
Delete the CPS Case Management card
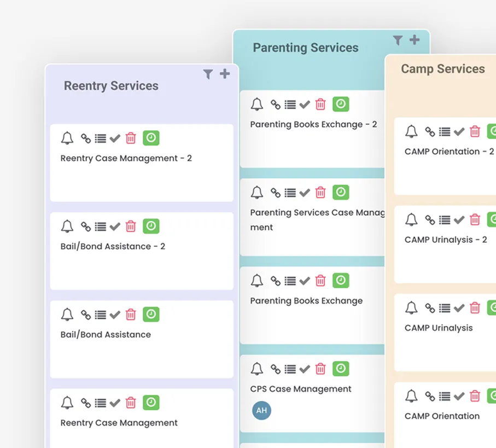click(320, 368)
